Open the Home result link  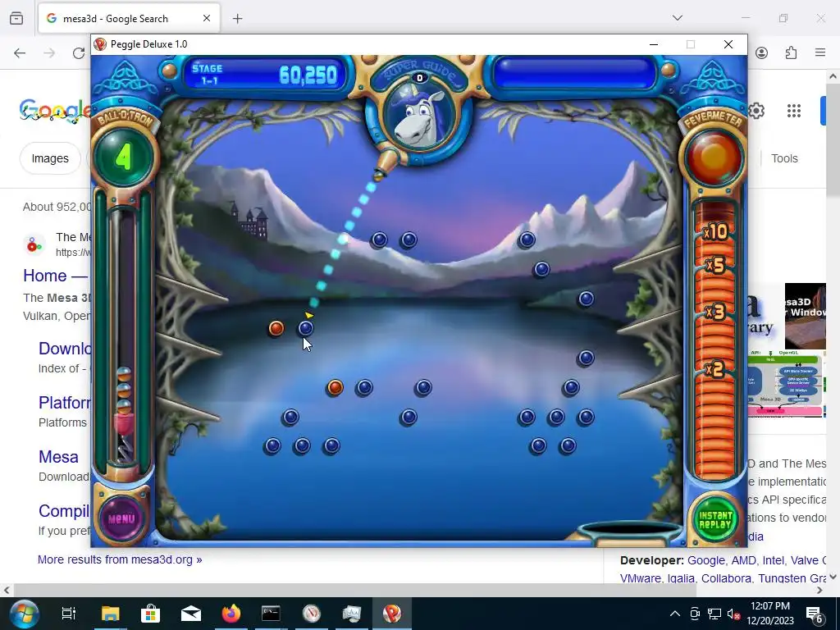click(x=57, y=276)
